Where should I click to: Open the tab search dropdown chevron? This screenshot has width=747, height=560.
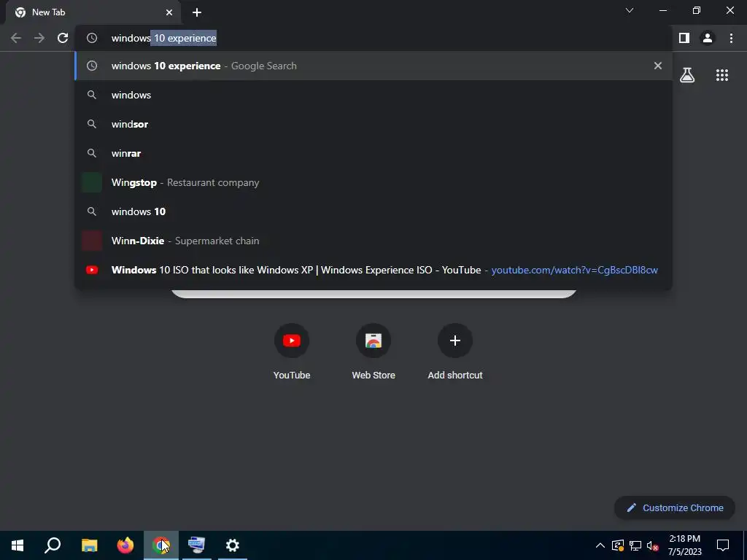pyautogui.click(x=630, y=10)
